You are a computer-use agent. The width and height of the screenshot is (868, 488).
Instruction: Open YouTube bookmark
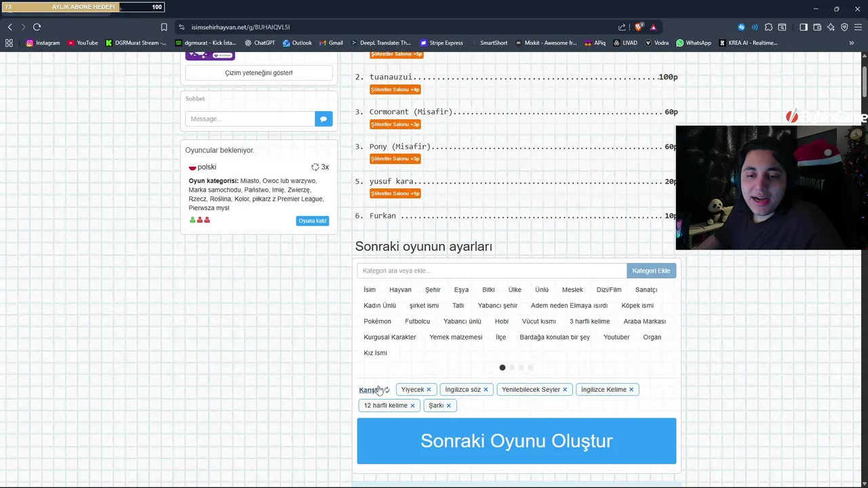click(83, 43)
